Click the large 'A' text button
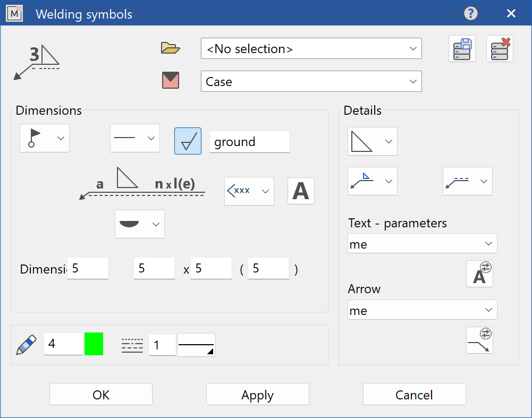The height and width of the screenshot is (418, 532). click(x=301, y=191)
